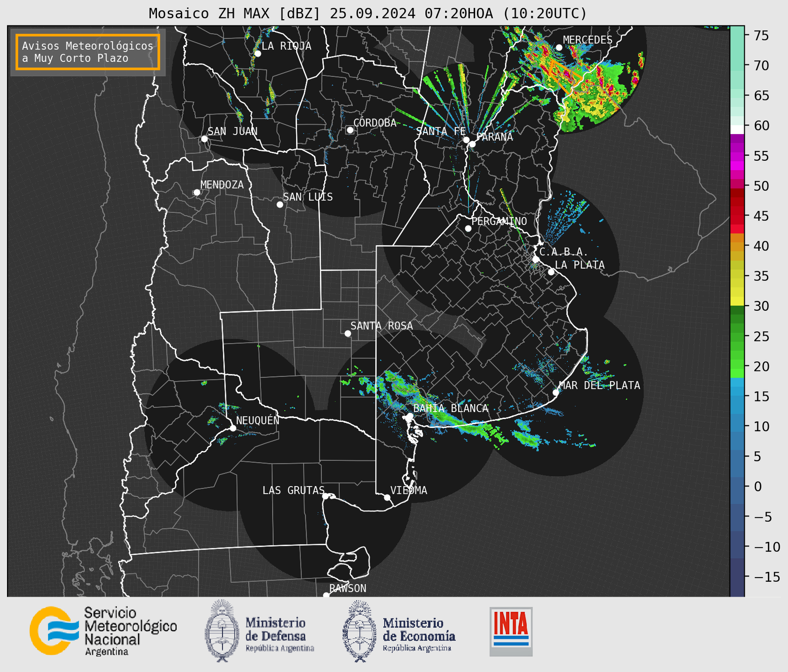Click the SANTA FE city label
Screen dimensions: 788x672
coord(441,132)
